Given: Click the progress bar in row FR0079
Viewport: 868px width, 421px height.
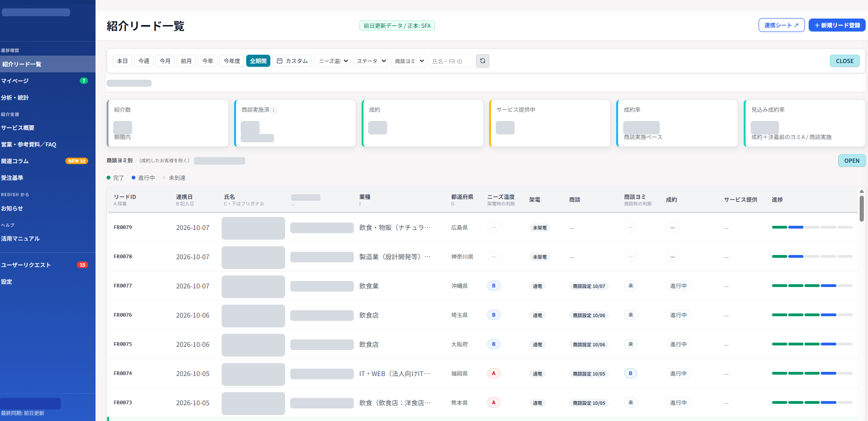Looking at the screenshot, I should pos(812,227).
